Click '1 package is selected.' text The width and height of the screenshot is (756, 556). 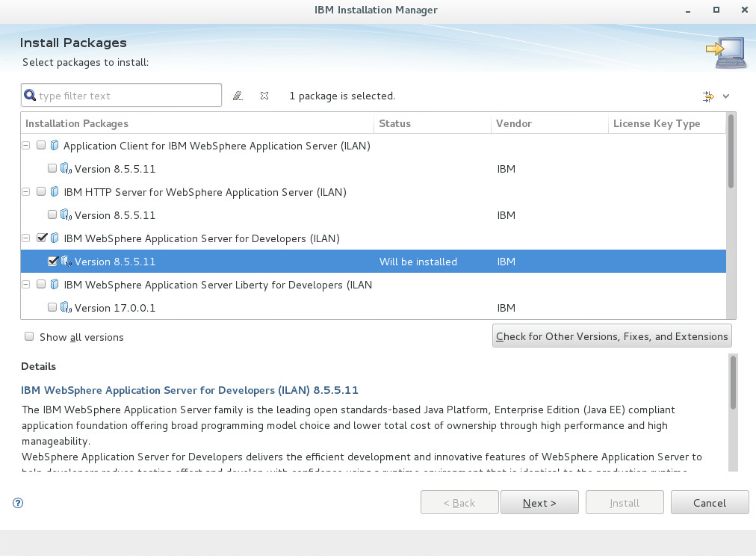pos(342,96)
